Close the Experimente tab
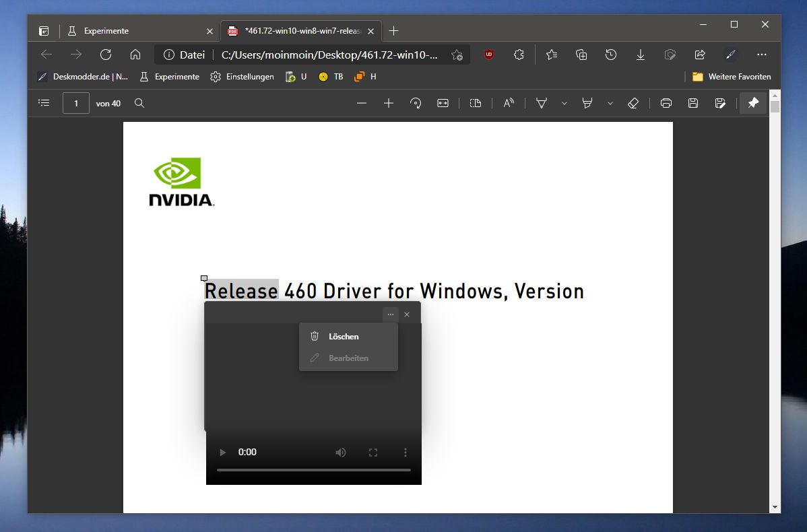Image resolution: width=807 pixels, height=532 pixels. pyautogui.click(x=209, y=32)
